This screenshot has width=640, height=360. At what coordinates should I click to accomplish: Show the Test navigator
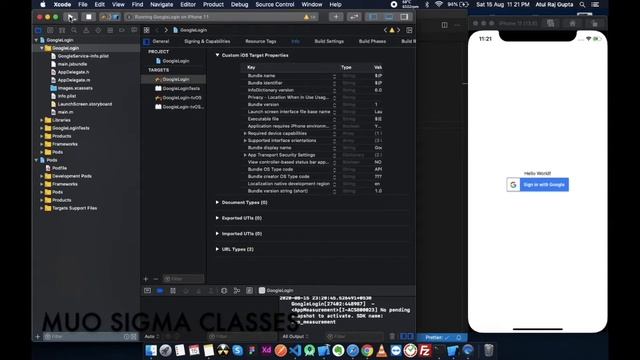tap(98, 30)
